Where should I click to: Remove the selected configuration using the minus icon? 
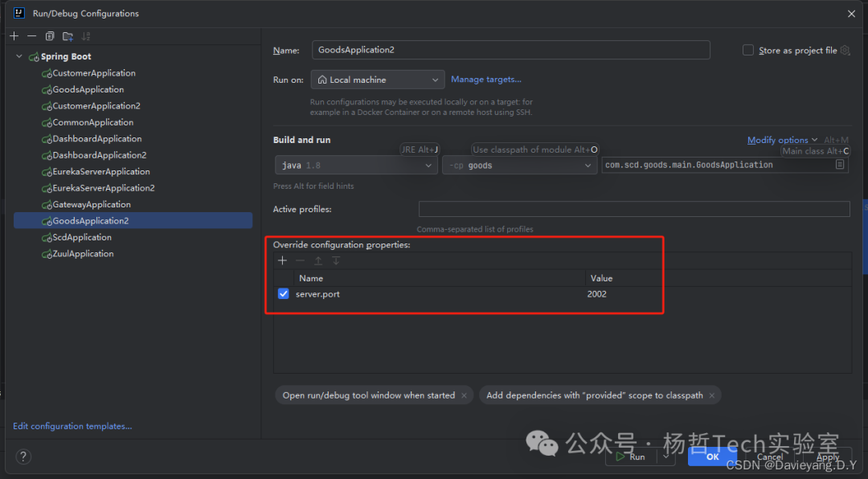[31, 36]
